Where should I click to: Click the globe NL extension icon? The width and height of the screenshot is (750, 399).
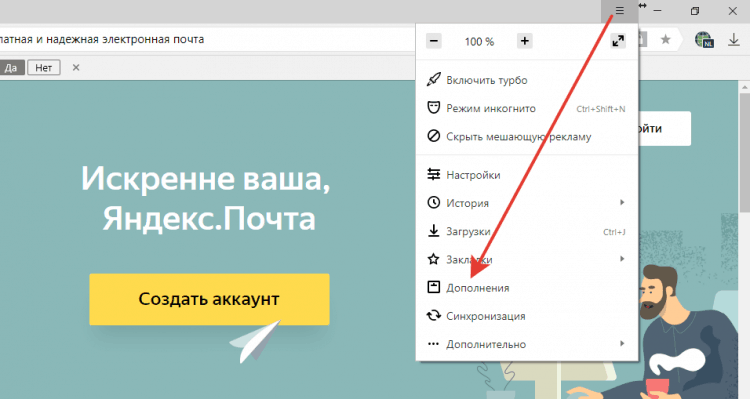(x=704, y=40)
